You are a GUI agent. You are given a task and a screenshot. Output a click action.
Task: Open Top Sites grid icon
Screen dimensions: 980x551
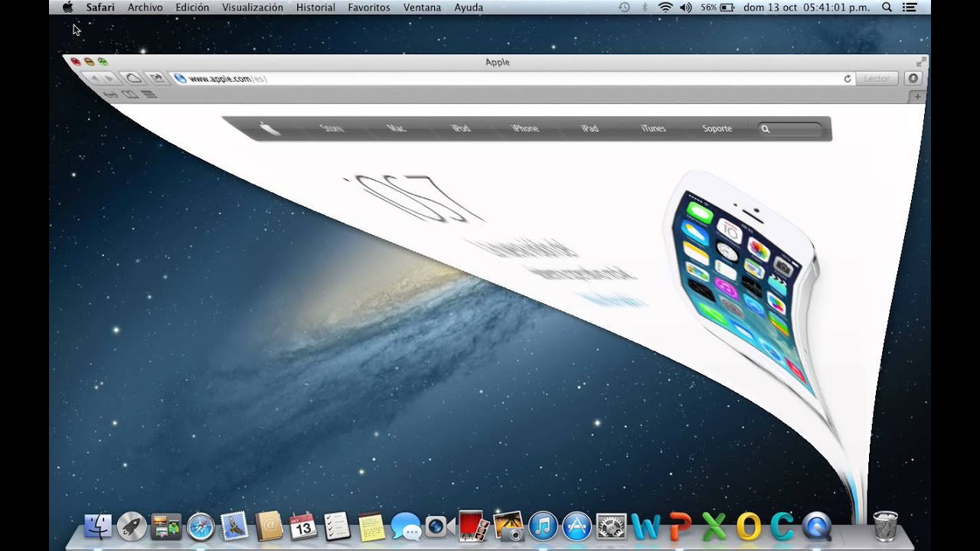coord(149,95)
